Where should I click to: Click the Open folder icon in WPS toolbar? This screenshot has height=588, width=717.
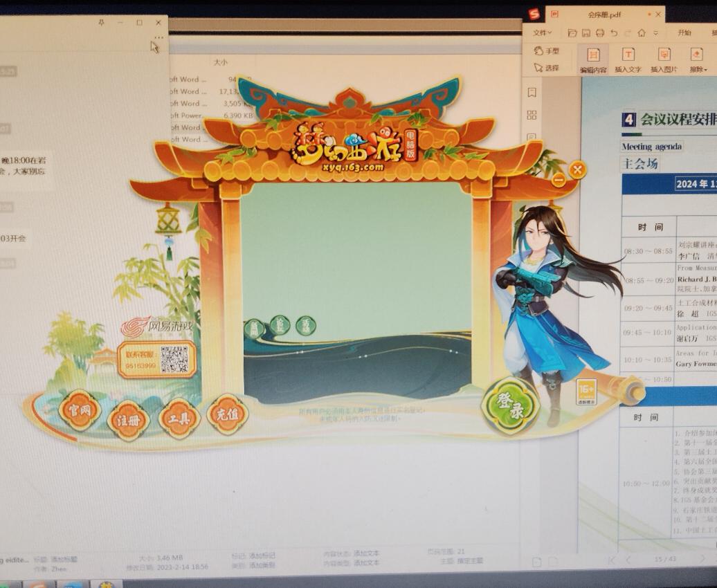572,33
